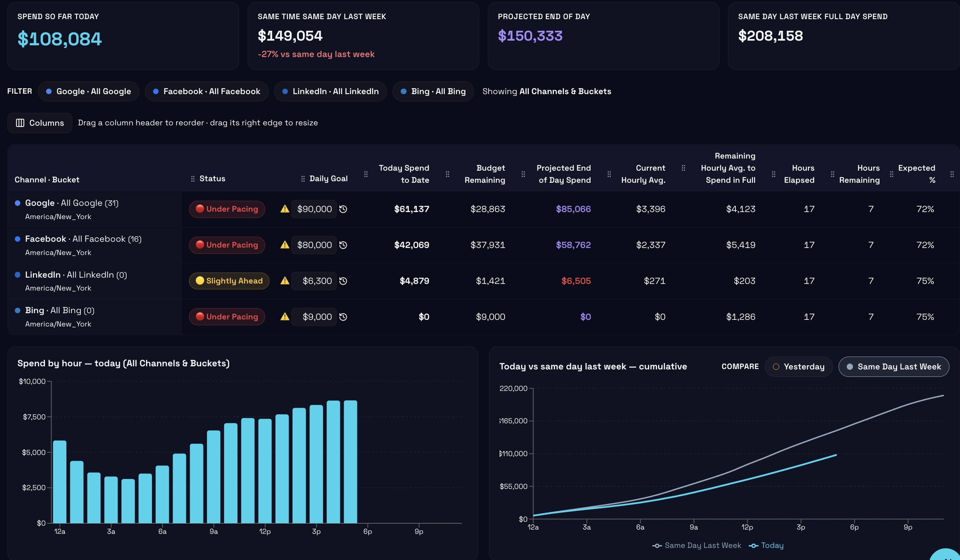Edit Google's $90,000 daily goal field

click(x=314, y=209)
